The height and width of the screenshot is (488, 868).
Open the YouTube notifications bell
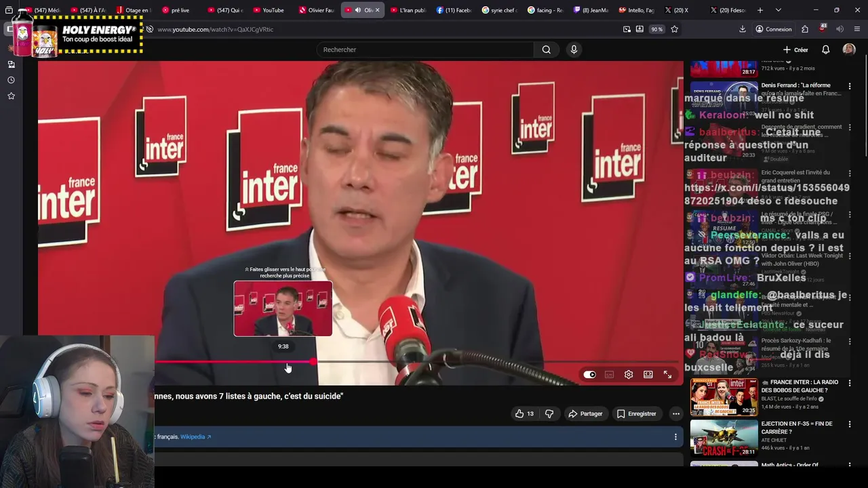tap(825, 49)
